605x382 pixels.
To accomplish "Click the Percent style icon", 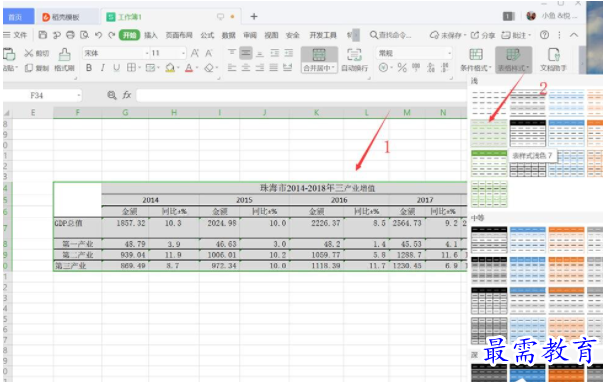I will 402,68.
